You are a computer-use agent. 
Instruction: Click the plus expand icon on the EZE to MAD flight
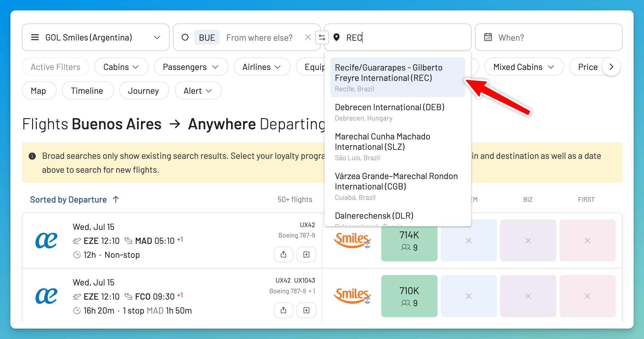point(306,255)
